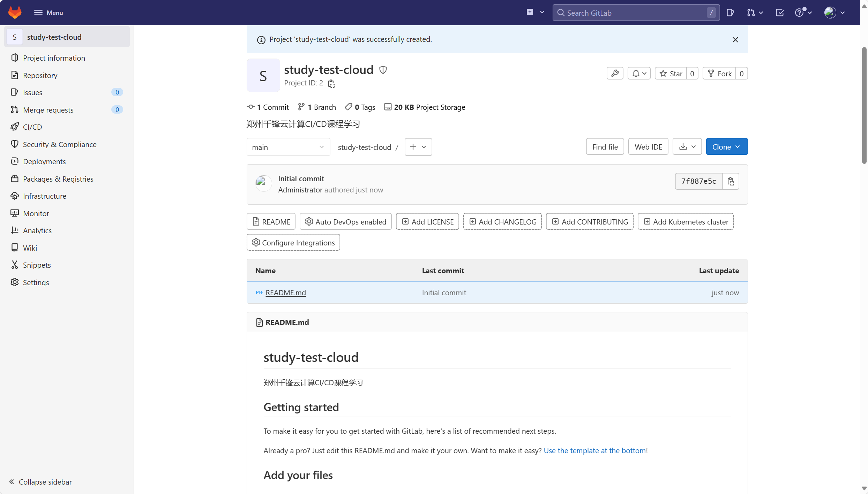Open the Issues icon in top bar
Viewport: 868px width, 494px height.
point(730,13)
